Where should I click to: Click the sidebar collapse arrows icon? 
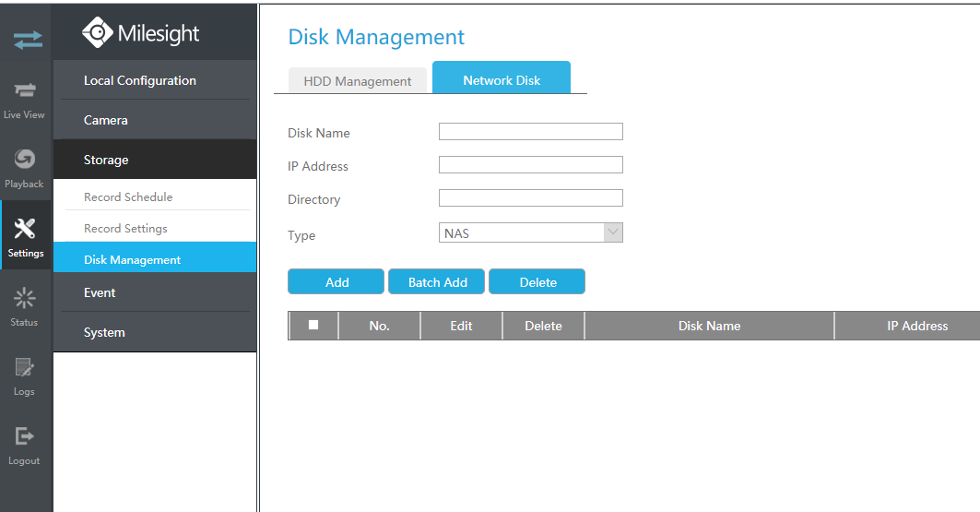point(27,40)
